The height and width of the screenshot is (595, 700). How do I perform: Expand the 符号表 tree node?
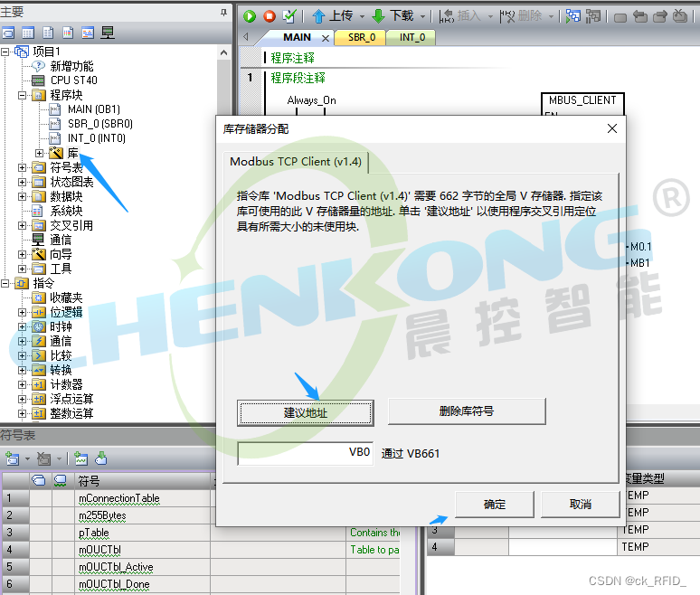(22, 167)
